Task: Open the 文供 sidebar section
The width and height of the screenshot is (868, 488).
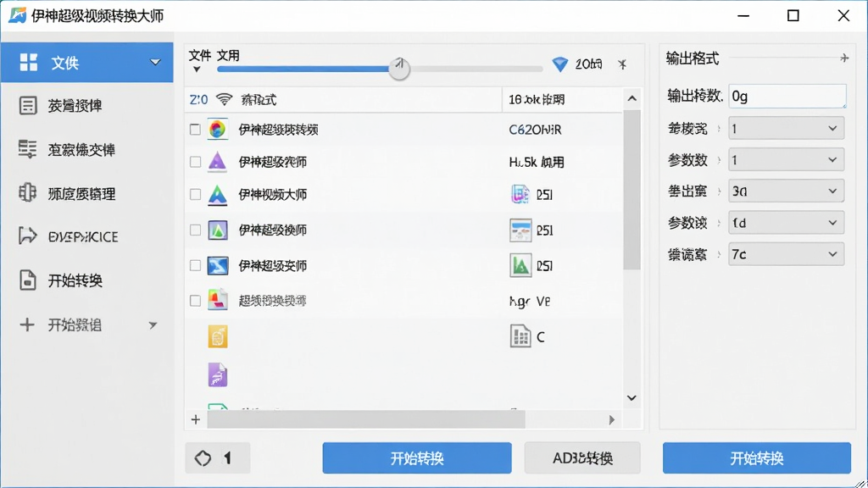Action: (87, 63)
